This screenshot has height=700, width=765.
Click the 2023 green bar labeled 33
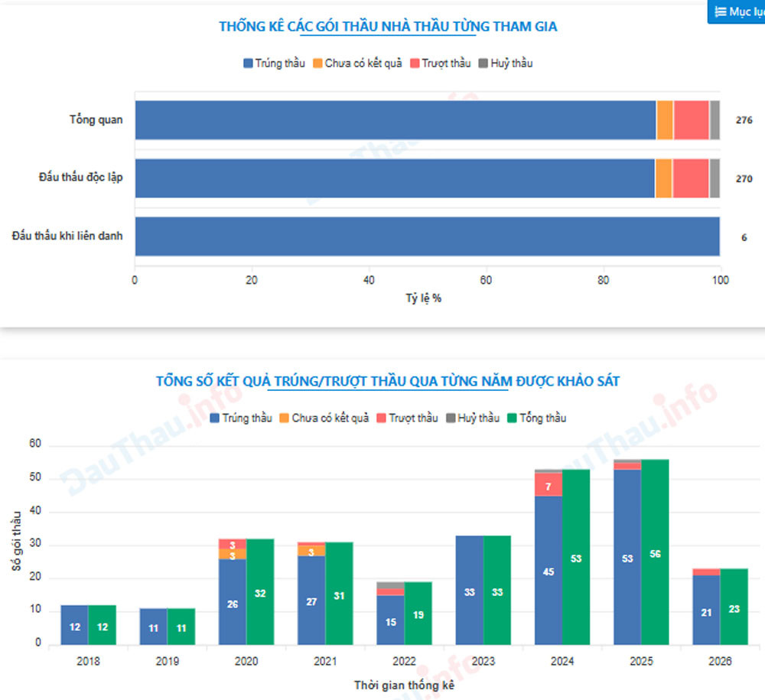coord(497,591)
